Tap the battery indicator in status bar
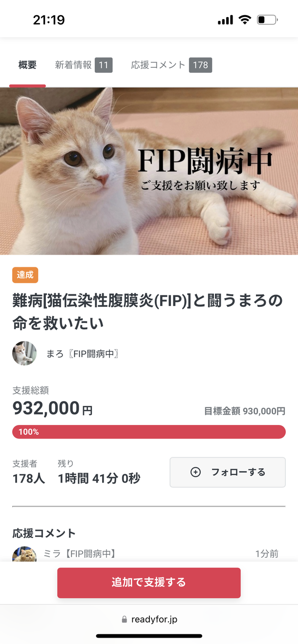The image size is (298, 644). coord(267,20)
